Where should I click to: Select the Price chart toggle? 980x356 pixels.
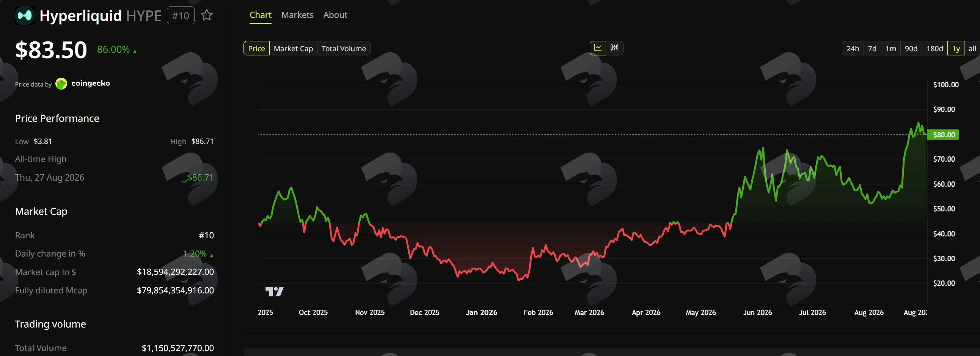[256, 48]
